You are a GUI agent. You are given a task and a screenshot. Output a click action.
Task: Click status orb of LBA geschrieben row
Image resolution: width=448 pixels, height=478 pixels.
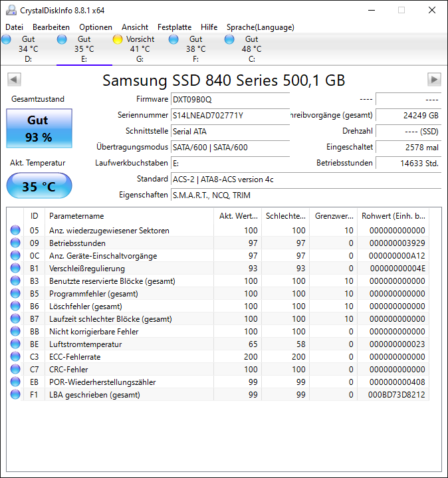click(x=15, y=395)
